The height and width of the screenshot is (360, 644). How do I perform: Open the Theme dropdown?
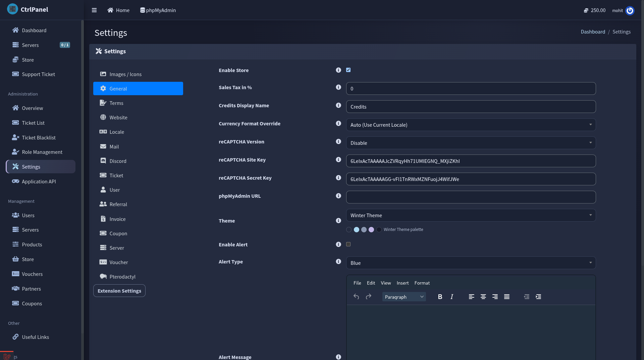pyautogui.click(x=471, y=215)
